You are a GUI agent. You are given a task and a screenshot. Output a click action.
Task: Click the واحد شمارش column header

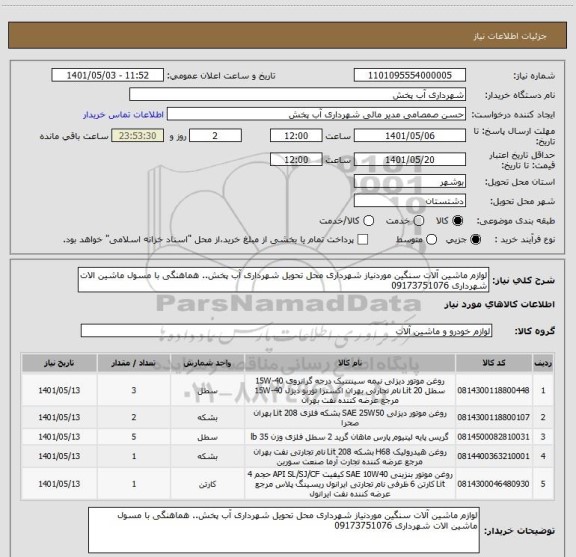[x=207, y=363]
